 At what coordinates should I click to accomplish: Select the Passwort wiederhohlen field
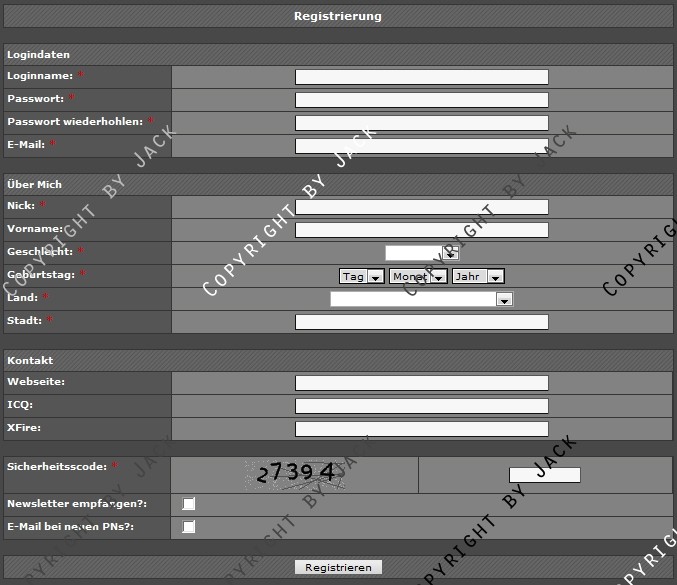(422, 123)
